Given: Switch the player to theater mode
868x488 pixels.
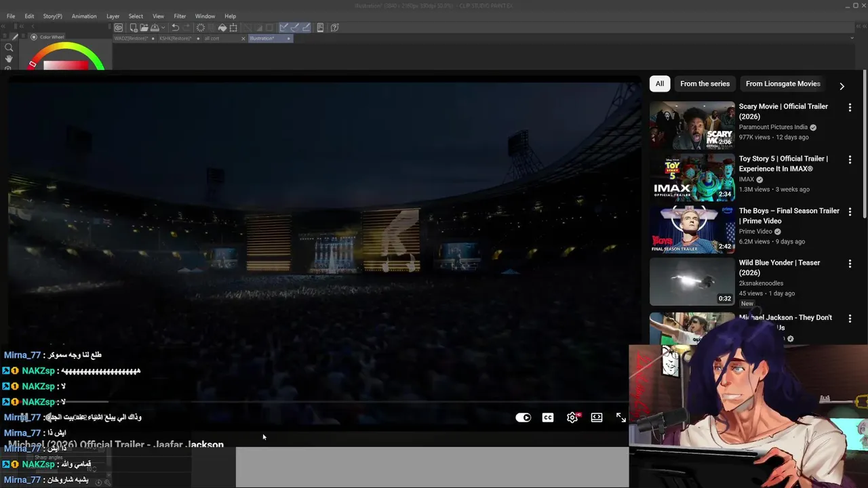Looking at the screenshot, I should tap(597, 418).
